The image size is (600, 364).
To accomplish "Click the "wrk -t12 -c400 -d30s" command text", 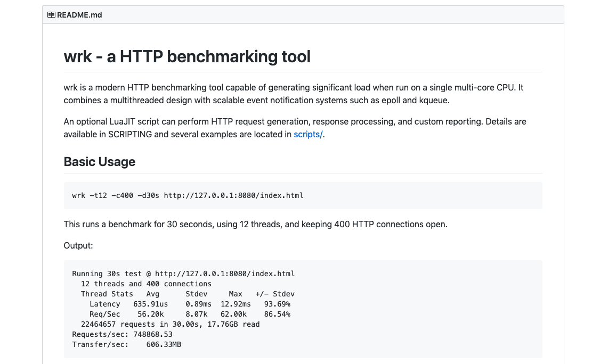I will tap(116, 195).
